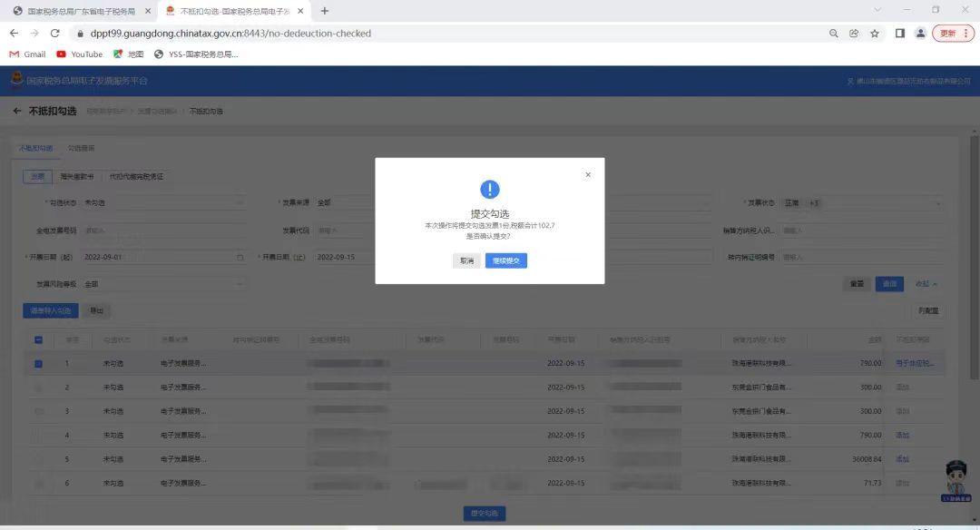Click 继续提交 to confirm submission

[505, 260]
